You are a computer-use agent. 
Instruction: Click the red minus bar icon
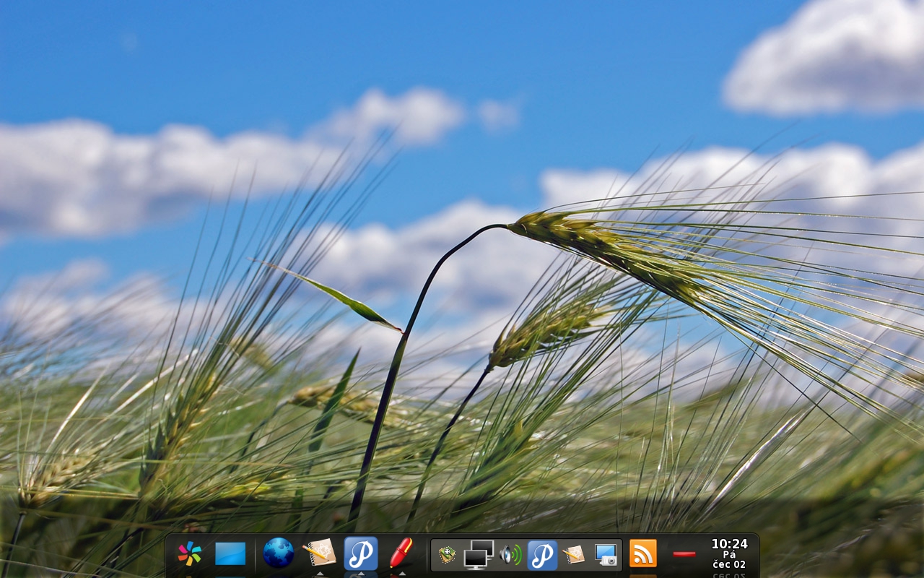coord(684,554)
